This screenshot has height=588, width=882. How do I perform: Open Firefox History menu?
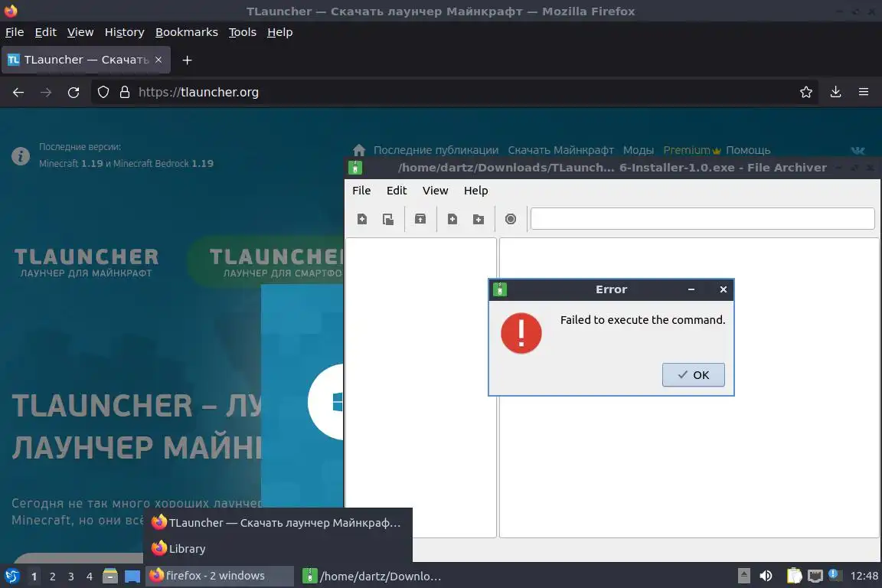124,32
